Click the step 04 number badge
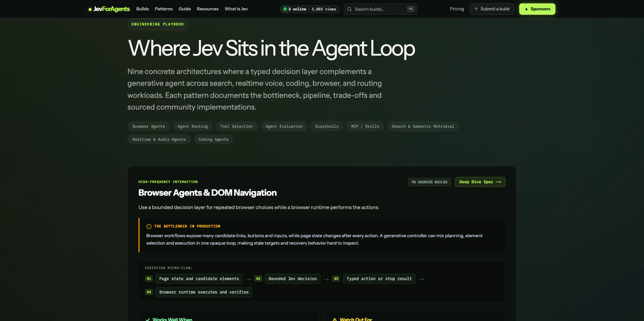Viewport: 644px width, 321px height. [149, 292]
